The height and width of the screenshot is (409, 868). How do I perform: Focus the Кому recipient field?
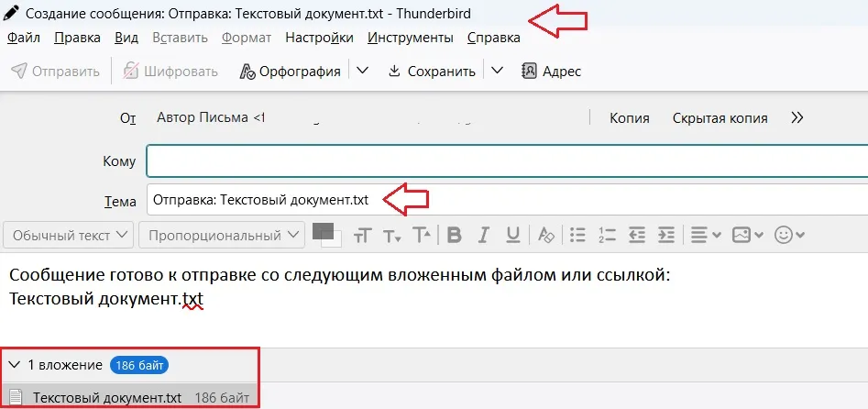(x=507, y=161)
